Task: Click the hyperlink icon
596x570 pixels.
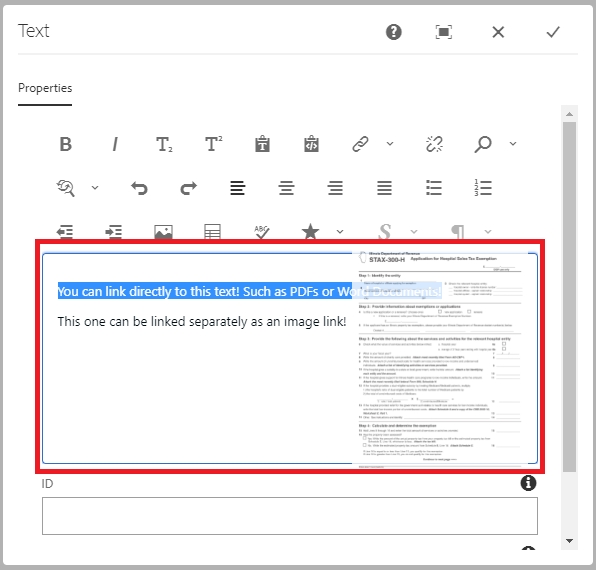Action: click(360, 144)
